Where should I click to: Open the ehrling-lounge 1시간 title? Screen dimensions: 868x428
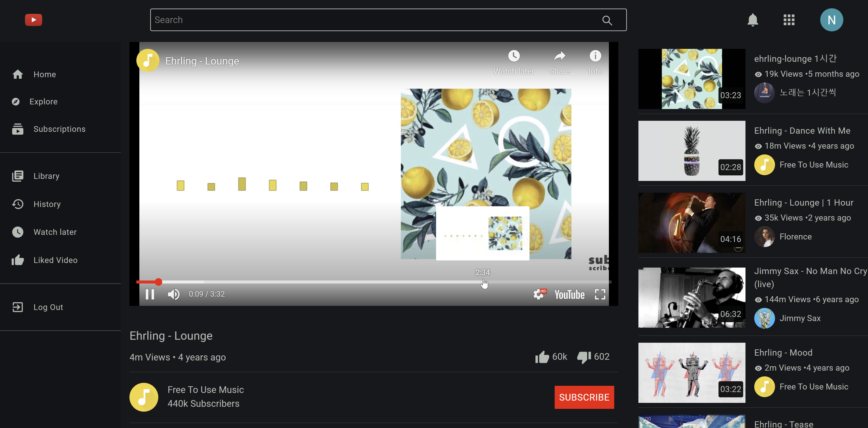[x=795, y=59]
